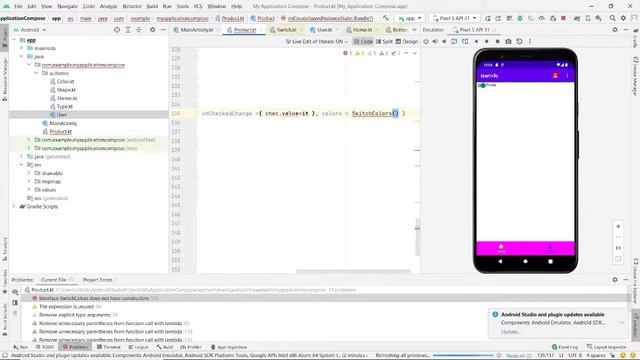Expand the manifests folder

coord(22,48)
